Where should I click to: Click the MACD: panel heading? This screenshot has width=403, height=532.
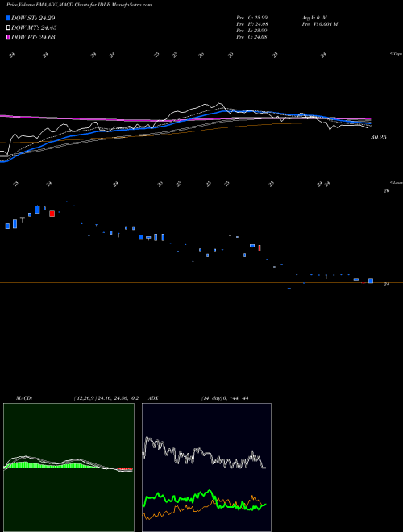(24, 398)
